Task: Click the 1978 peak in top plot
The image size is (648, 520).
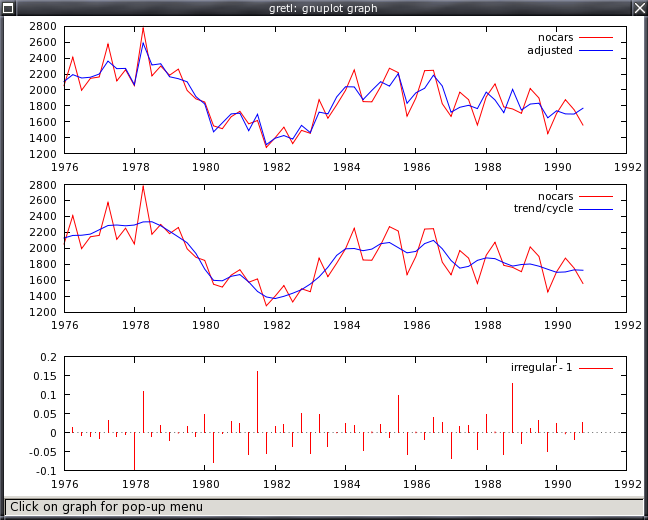Action: coord(143,28)
